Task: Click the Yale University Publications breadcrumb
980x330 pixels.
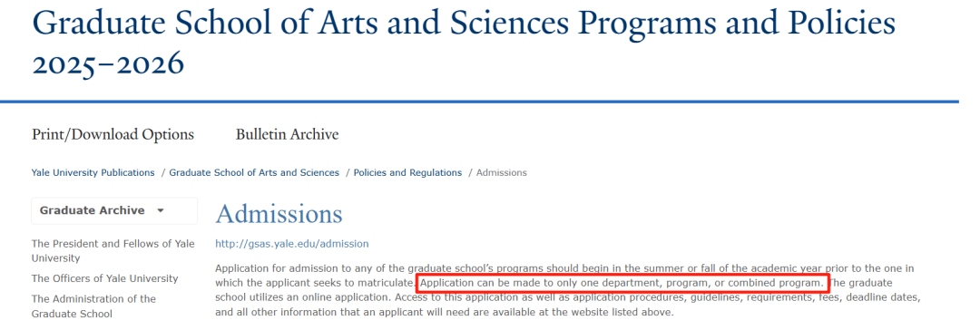Action: click(x=93, y=172)
